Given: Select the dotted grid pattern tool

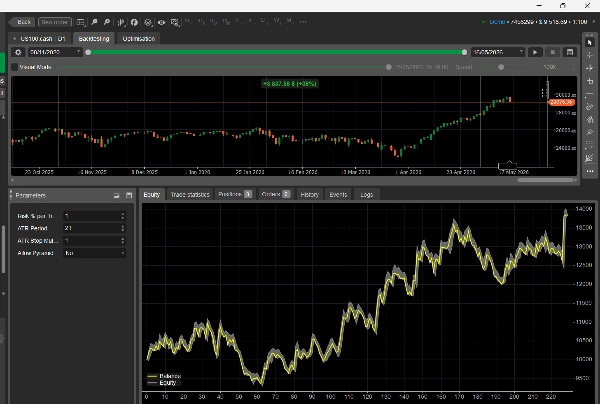Looking at the screenshot, I should pyautogui.click(x=590, y=145).
